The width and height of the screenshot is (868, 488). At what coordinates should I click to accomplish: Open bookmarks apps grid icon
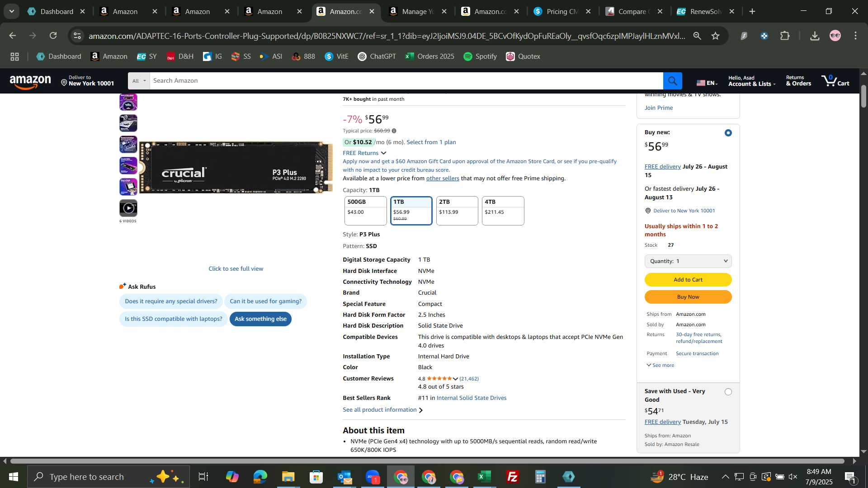pos(14,56)
